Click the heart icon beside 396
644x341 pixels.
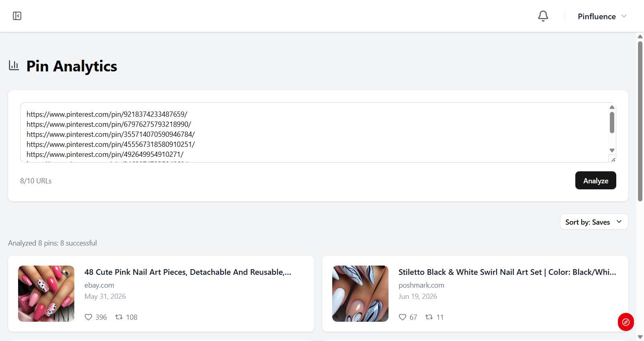pyautogui.click(x=88, y=317)
